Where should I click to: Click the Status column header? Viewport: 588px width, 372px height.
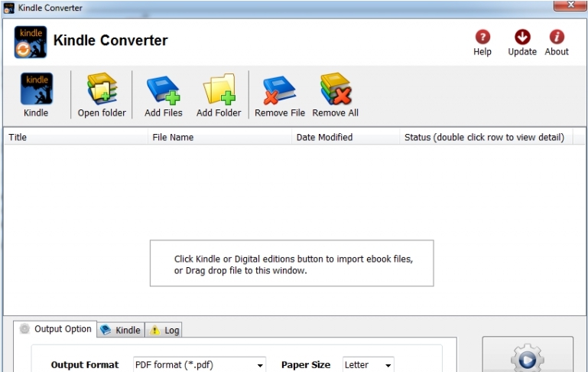(486, 137)
